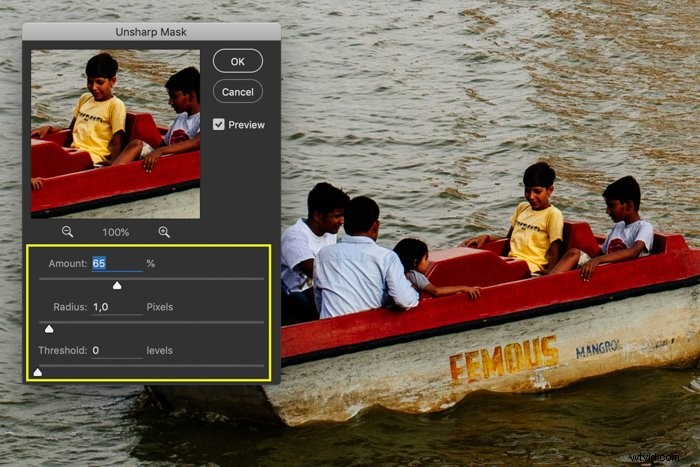Toggle the Preview checkbox
This screenshot has width=700, height=467.
click(218, 124)
